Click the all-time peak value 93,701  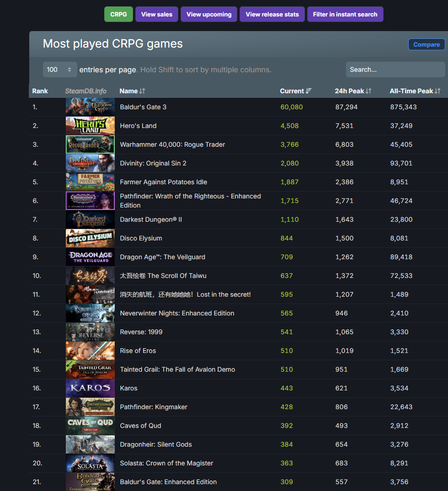coord(401,164)
